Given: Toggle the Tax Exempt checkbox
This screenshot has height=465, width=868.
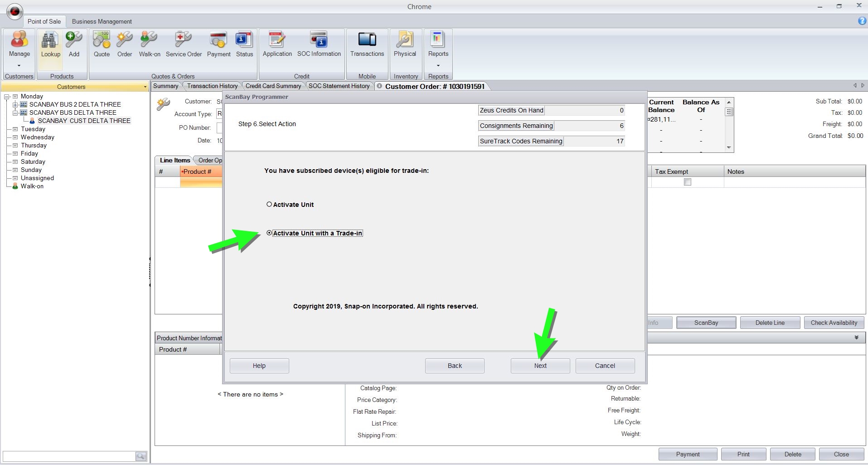Looking at the screenshot, I should pos(687,182).
